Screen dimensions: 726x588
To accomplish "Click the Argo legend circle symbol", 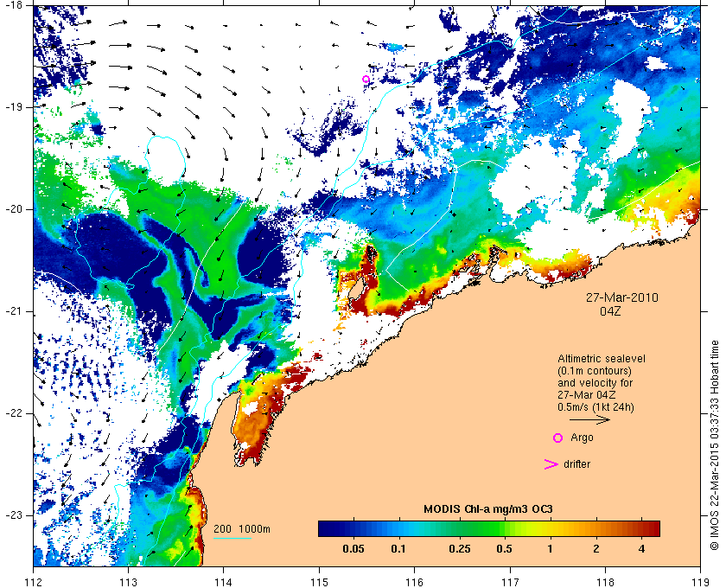I will tap(558, 438).
